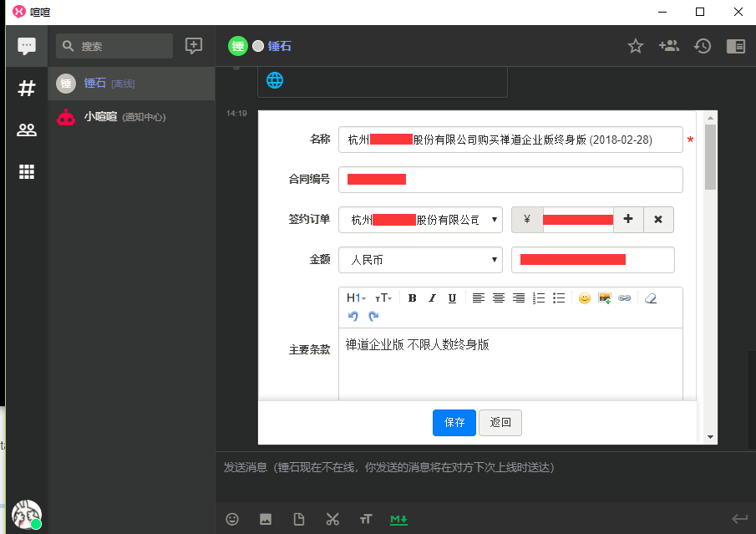Click the 主要条款 editor text area
This screenshot has width=756, height=534.
coord(510,364)
